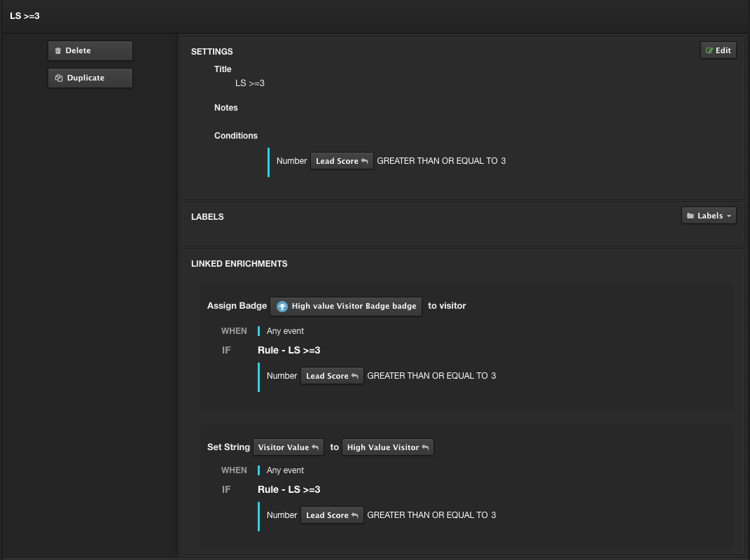Open Lead Score attribute in Assign Badge rule
The width and height of the screenshot is (750, 560).
tap(332, 376)
